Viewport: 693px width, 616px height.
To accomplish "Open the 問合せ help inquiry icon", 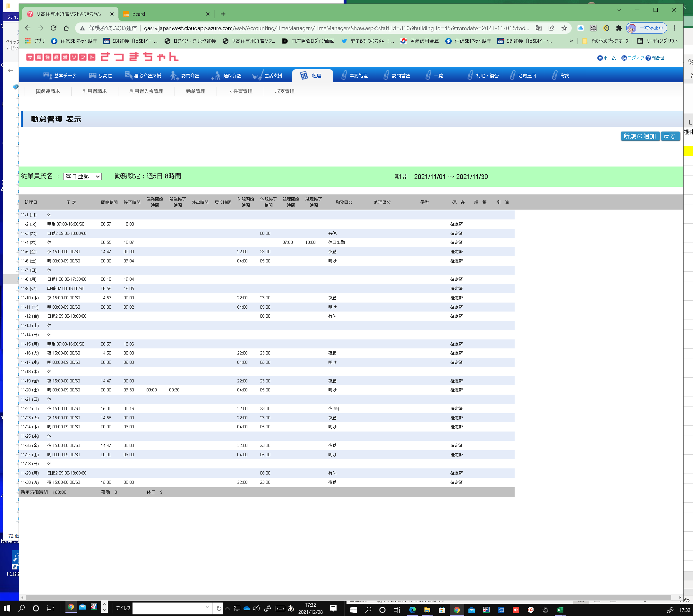I will [x=648, y=58].
